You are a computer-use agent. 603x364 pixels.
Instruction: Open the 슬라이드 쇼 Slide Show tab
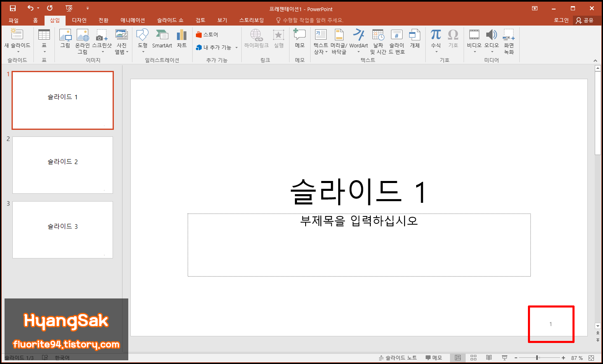pyautogui.click(x=170, y=20)
